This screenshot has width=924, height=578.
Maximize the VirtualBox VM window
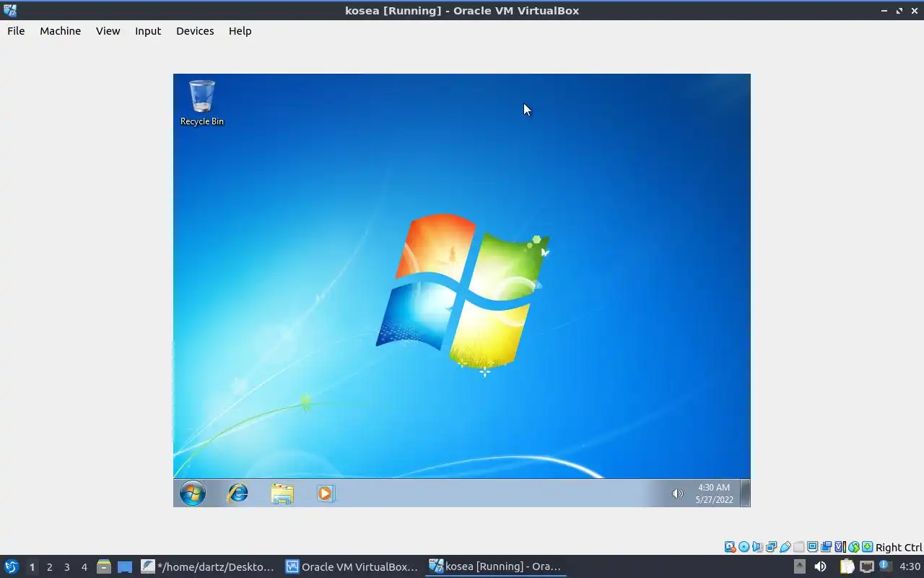[899, 10]
